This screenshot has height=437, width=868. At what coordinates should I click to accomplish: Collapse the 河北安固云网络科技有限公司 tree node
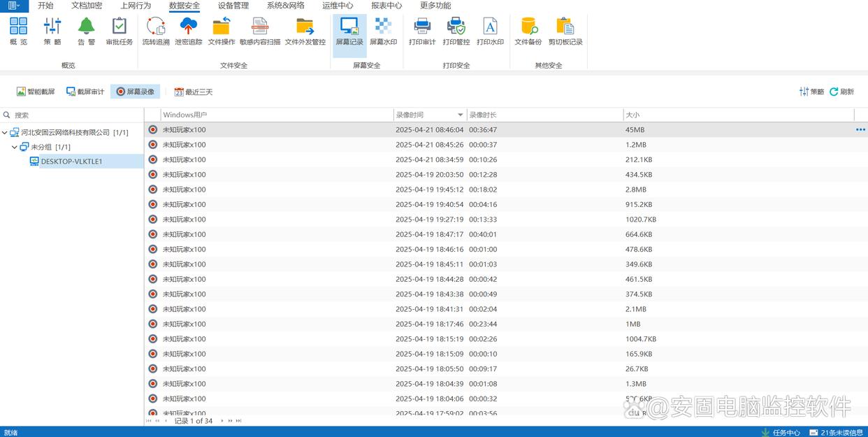coord(5,132)
